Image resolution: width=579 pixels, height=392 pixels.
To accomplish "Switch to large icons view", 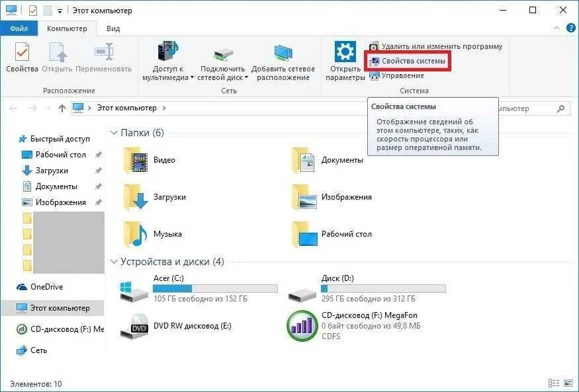I will [x=568, y=383].
